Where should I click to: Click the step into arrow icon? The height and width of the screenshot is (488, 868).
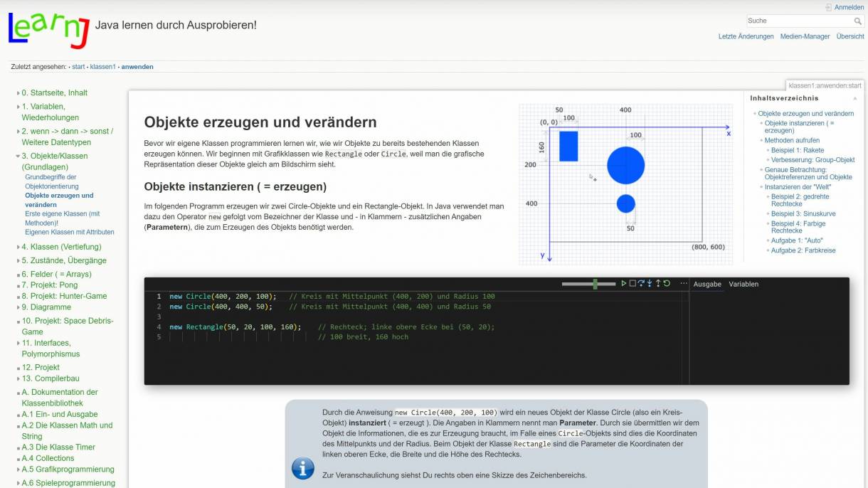coord(650,284)
